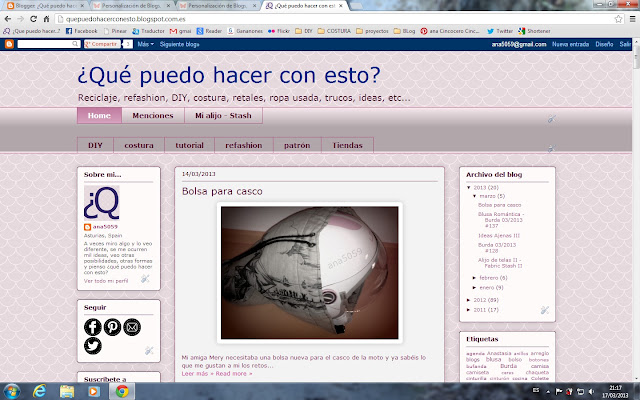Open the DIY label tab

pos(95,145)
